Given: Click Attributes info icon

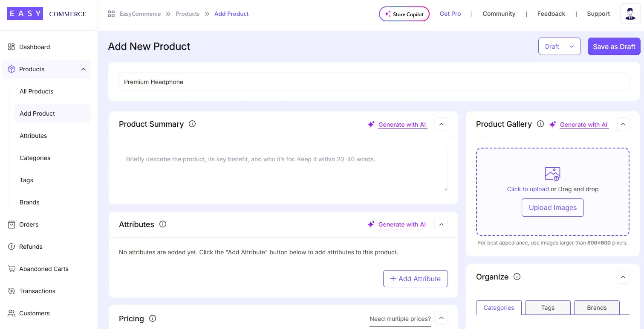Looking at the screenshot, I should point(163,224).
